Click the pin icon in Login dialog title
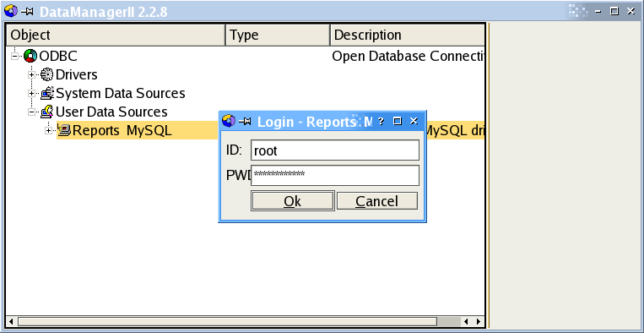Viewport: 644px width, 333px height. point(245,122)
